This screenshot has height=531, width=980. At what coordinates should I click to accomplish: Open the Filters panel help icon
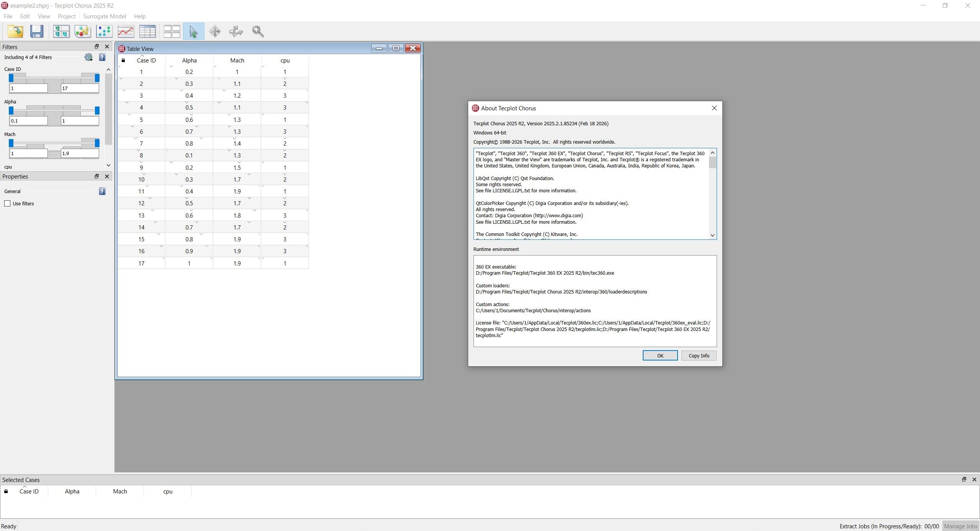(x=102, y=57)
